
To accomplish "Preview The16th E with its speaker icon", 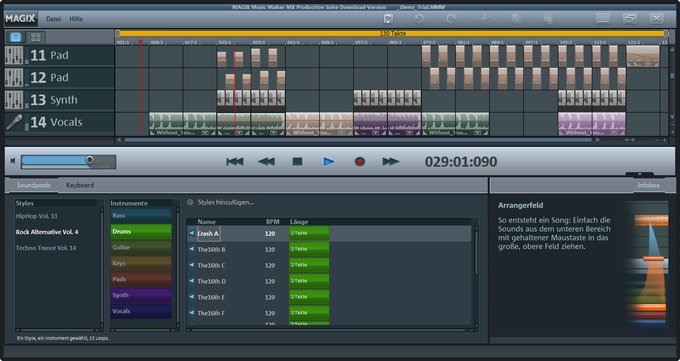I will (192, 297).
